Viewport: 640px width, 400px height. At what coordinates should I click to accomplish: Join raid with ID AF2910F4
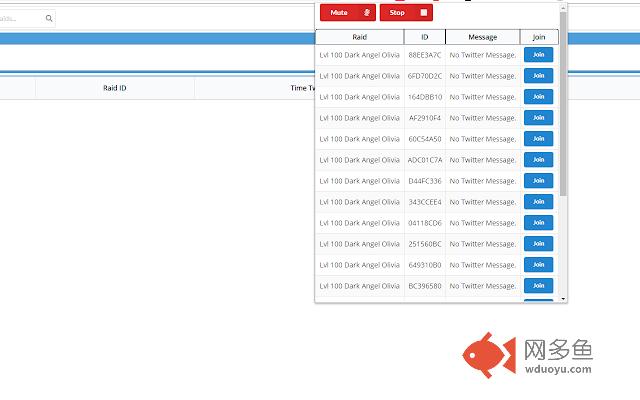pos(538,118)
